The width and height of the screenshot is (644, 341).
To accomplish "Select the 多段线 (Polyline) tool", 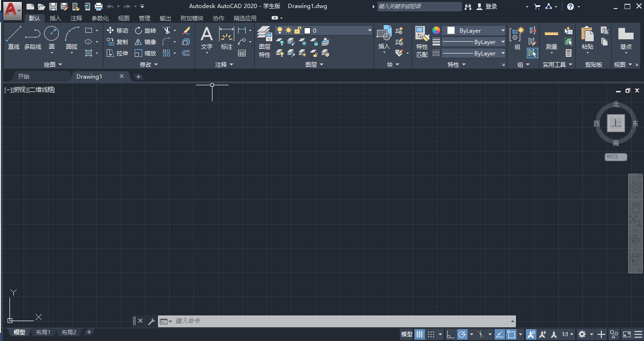I will (x=33, y=38).
